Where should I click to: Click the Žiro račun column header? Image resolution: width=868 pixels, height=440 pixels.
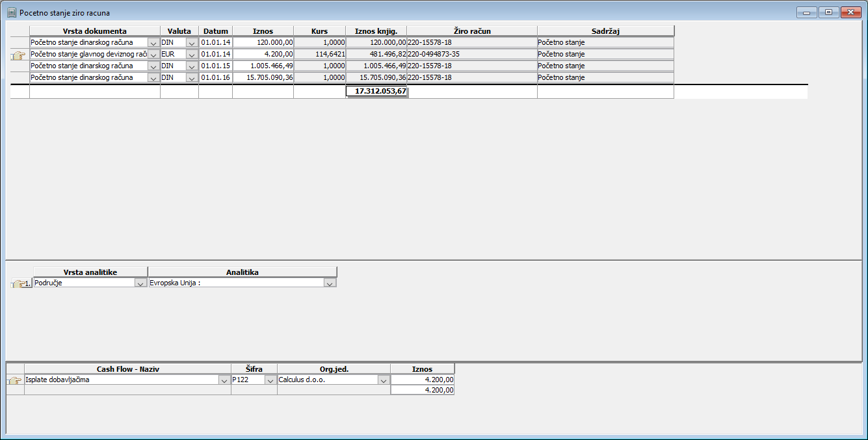471,31
